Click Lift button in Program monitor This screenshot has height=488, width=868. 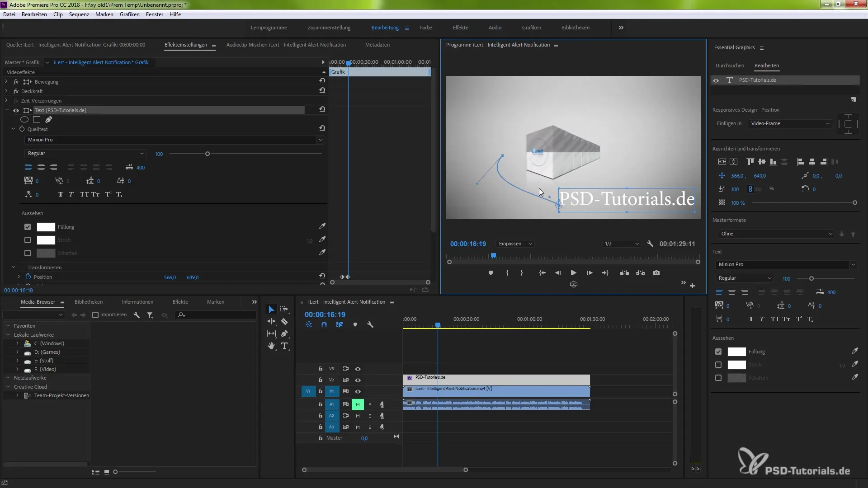click(624, 273)
